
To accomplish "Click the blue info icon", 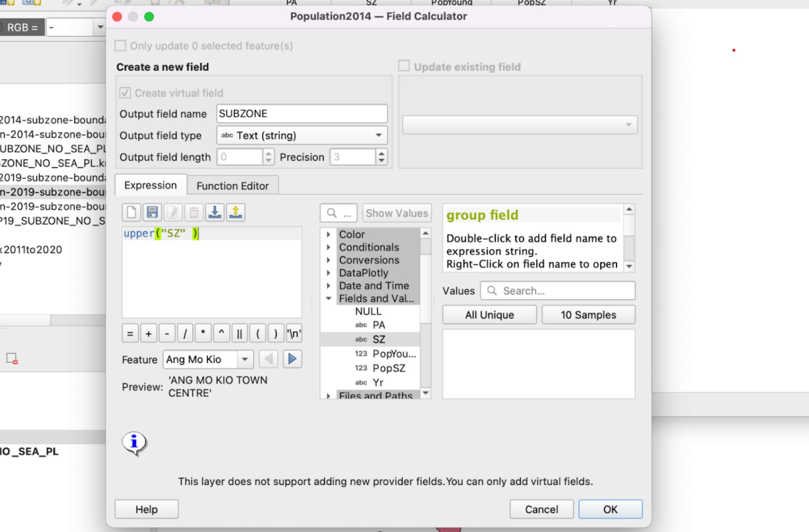I will [134, 443].
